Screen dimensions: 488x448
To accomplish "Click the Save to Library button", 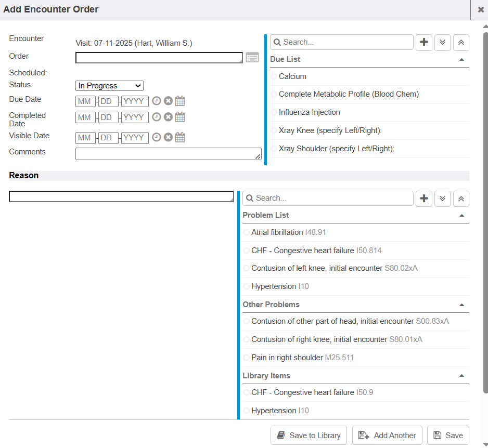I will (309, 436).
